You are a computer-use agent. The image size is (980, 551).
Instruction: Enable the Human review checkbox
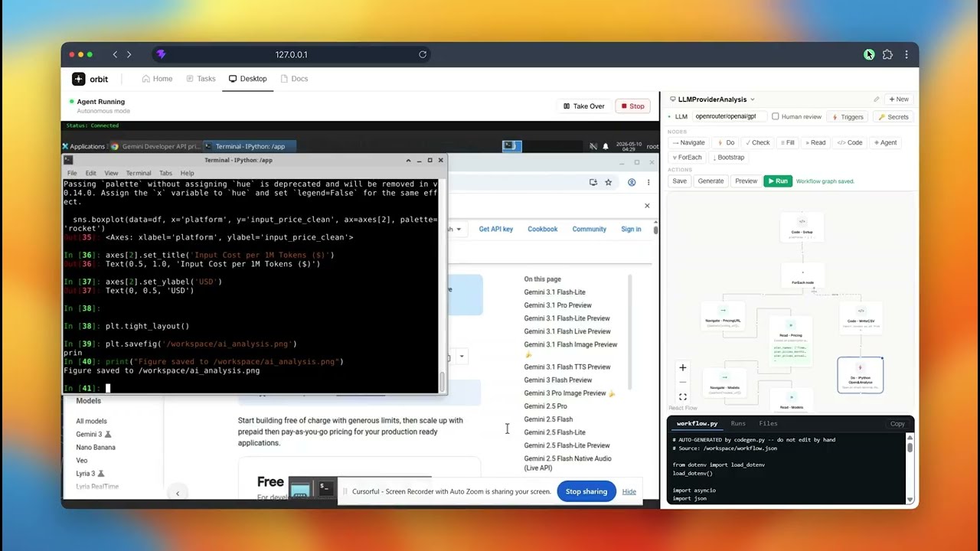pos(776,117)
